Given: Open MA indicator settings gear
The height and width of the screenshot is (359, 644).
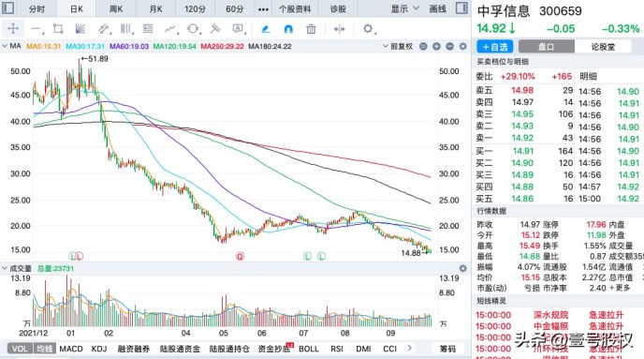Looking at the screenshot, I should [462, 47].
